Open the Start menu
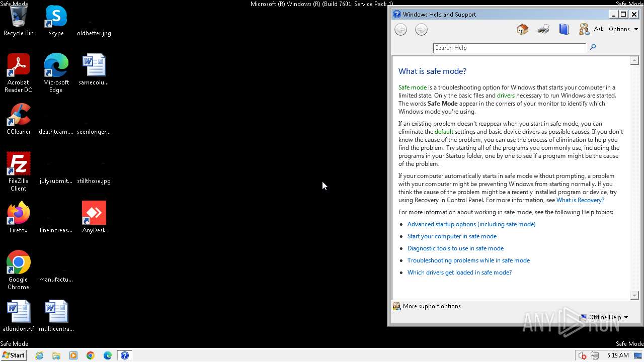Screen dimensions: 644x362 pyautogui.click(x=14, y=355)
